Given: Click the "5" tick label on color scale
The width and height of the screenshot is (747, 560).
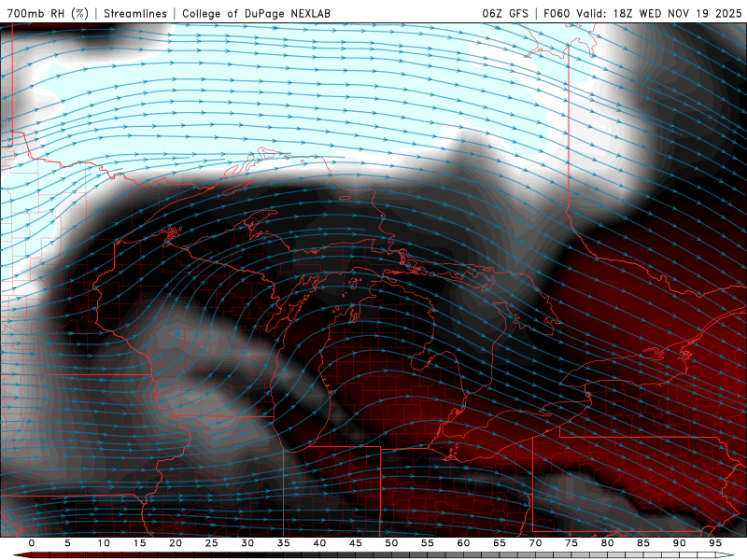Looking at the screenshot, I should point(67,543).
